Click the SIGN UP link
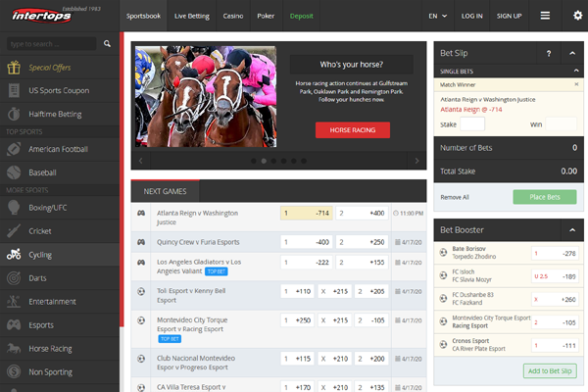The height and width of the screenshot is (392, 588). point(509,16)
